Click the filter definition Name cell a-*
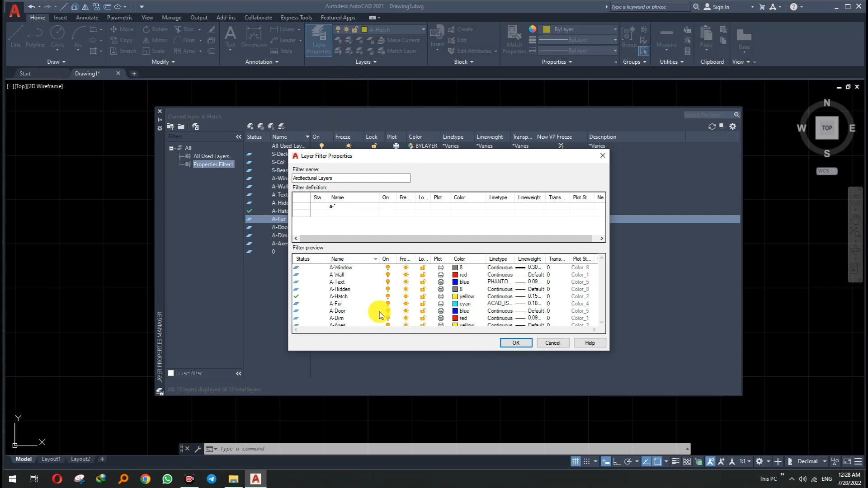 (354, 206)
